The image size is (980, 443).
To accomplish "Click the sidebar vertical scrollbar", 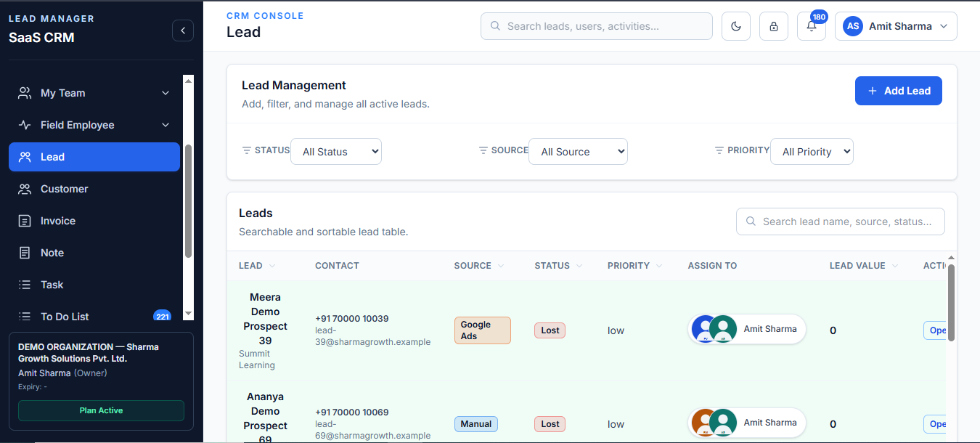I will (188, 201).
